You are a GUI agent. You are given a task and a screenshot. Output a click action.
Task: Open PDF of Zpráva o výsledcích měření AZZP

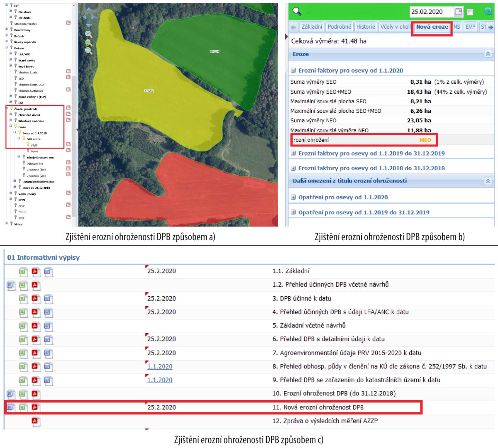(35, 421)
